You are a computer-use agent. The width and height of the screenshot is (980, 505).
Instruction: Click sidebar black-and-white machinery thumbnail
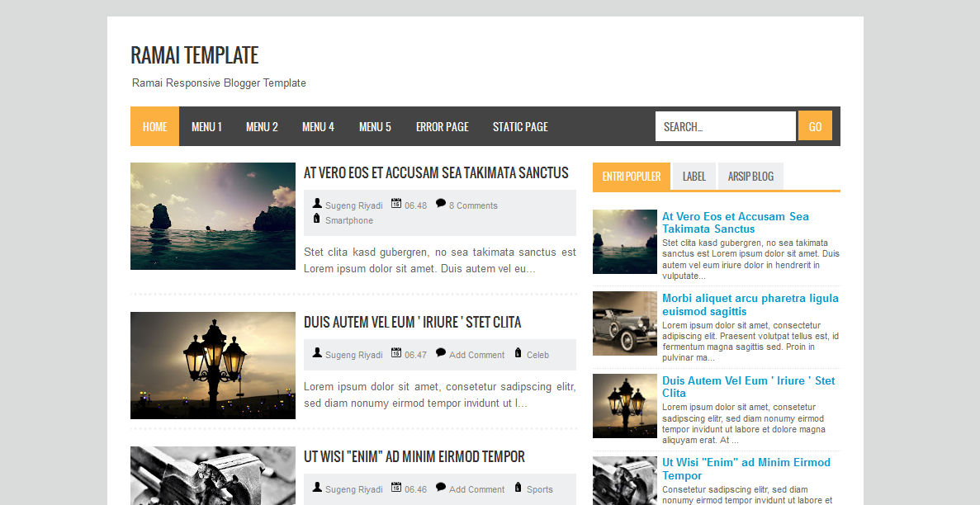624,480
